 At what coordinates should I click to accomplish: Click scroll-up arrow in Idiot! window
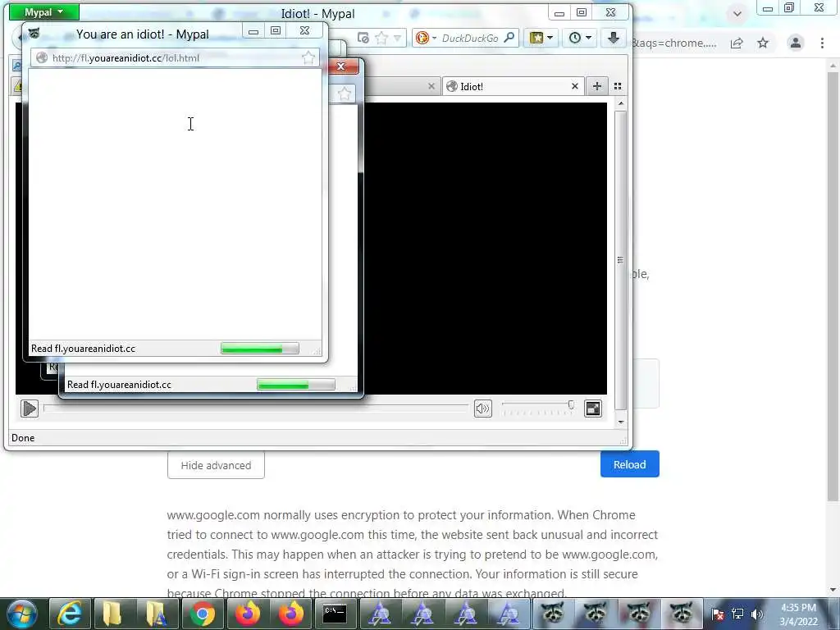coord(621,103)
